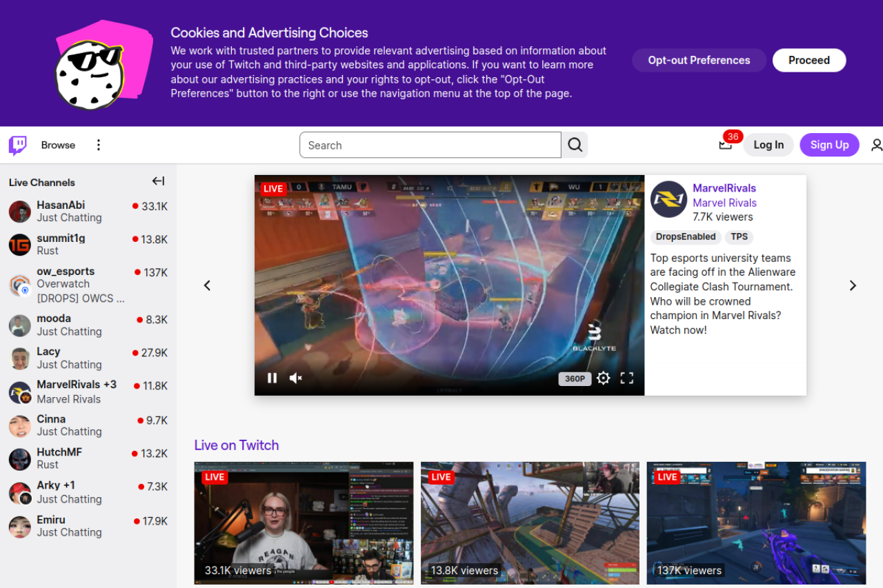Click the Sign Up button

point(829,145)
